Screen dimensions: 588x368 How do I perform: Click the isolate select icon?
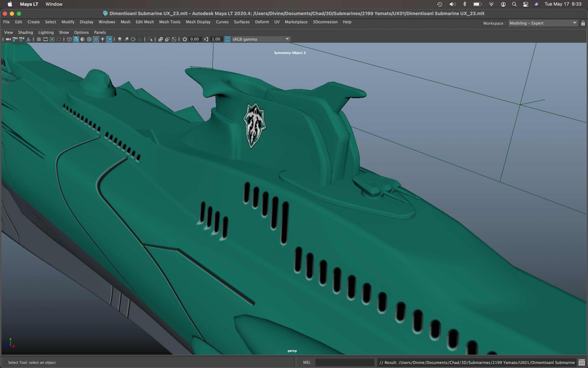tap(150, 39)
